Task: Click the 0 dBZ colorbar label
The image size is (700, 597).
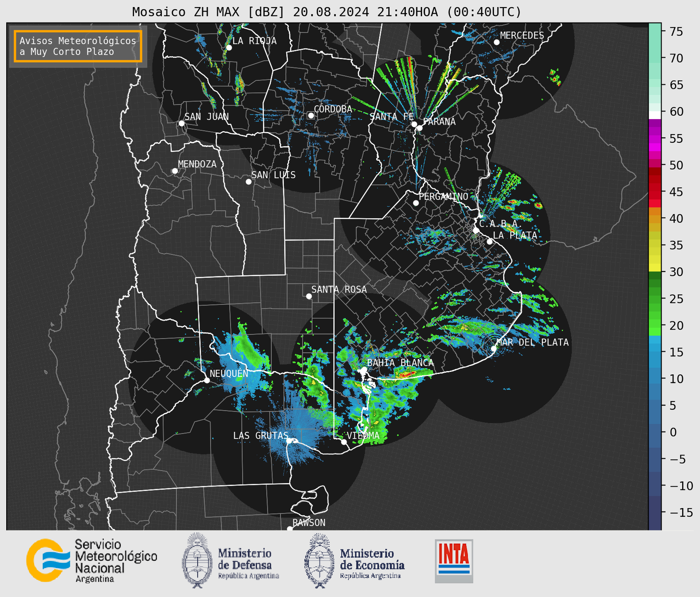Action: pos(673,432)
